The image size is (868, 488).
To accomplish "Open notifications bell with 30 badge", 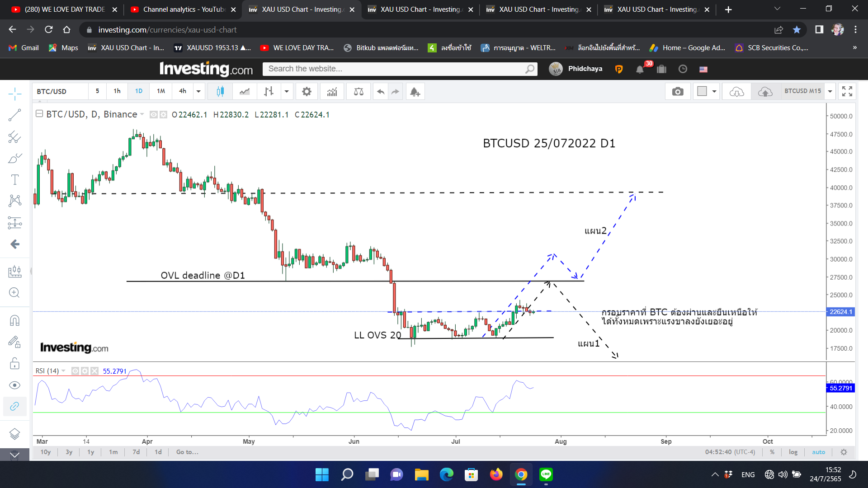I will [640, 69].
